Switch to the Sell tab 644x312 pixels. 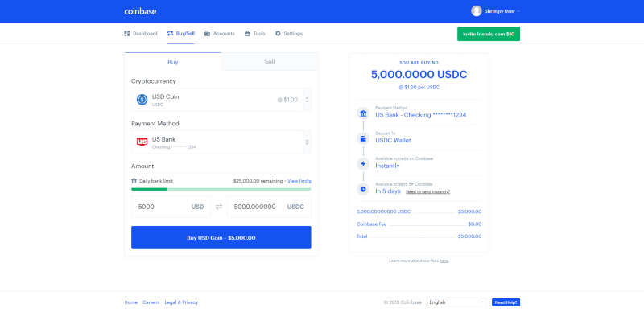tap(270, 62)
